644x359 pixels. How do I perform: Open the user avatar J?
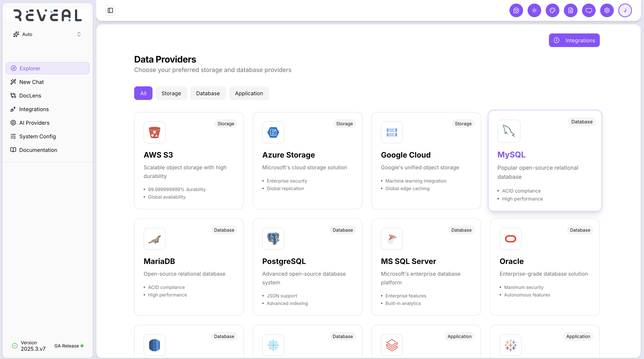[x=625, y=11]
